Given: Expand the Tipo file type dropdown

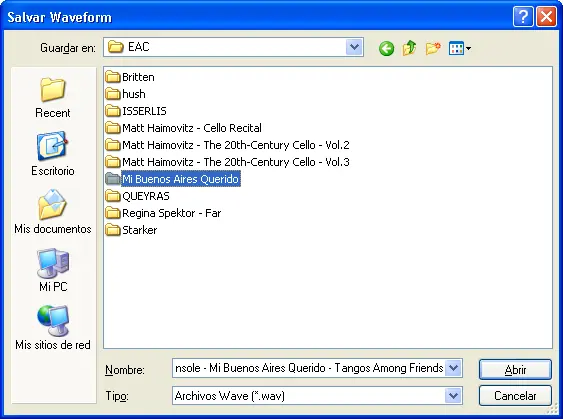Looking at the screenshot, I should (x=453, y=396).
